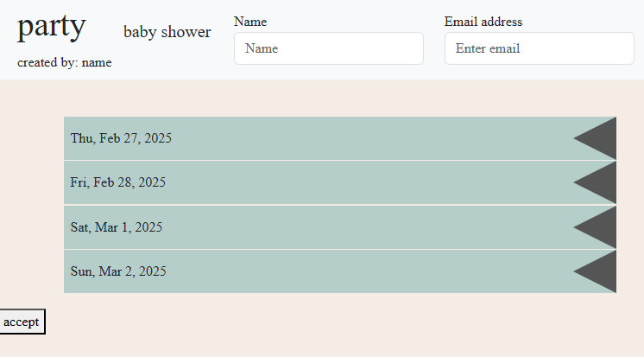Click the Thu, Feb 27, 2025 date text
This screenshot has width=644, height=357.
click(121, 138)
